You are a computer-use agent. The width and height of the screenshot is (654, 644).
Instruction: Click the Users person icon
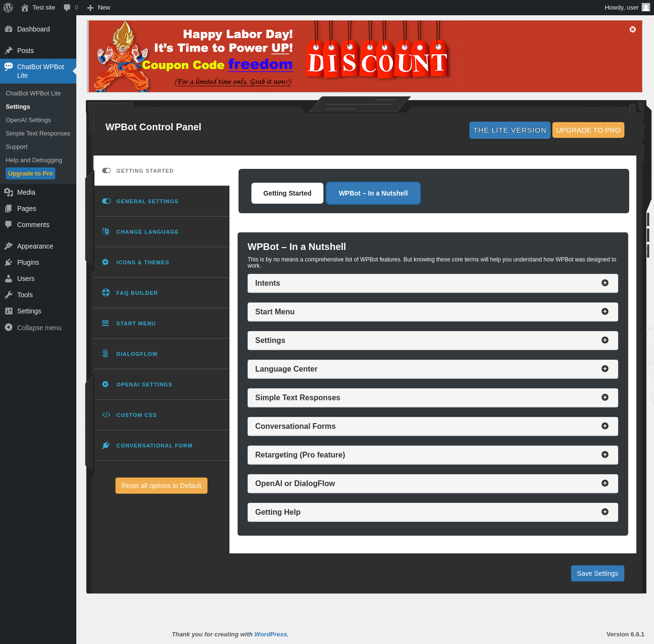coord(9,279)
